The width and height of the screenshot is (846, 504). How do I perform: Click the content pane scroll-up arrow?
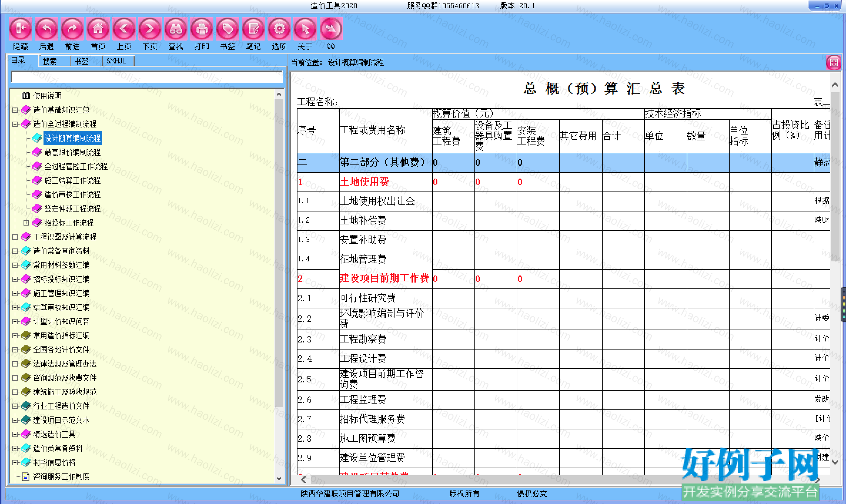tap(835, 85)
